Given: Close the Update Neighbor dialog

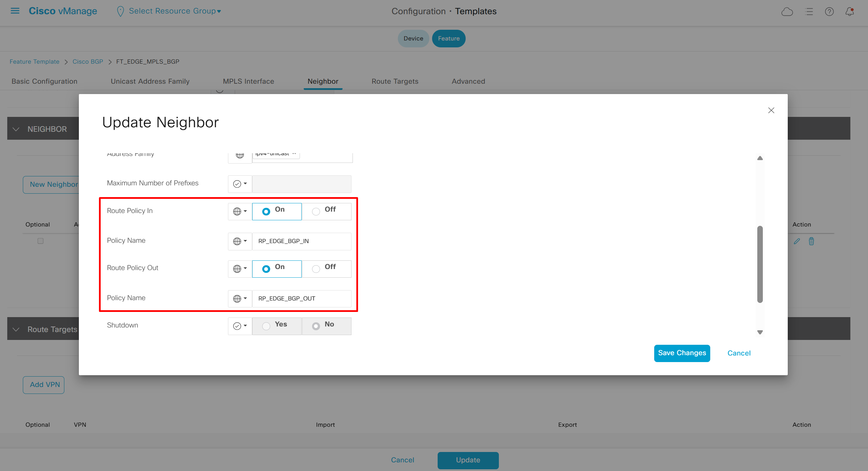Looking at the screenshot, I should (x=771, y=110).
